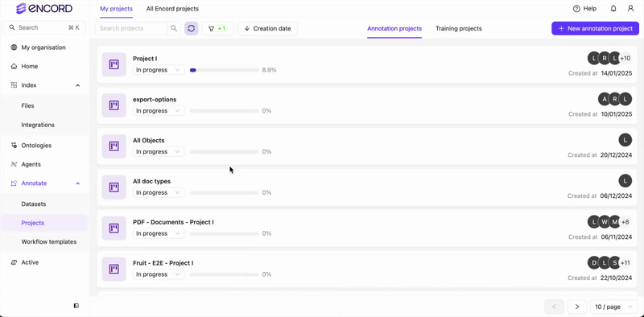Focus the Search projects input field
644x317 pixels.
point(131,28)
